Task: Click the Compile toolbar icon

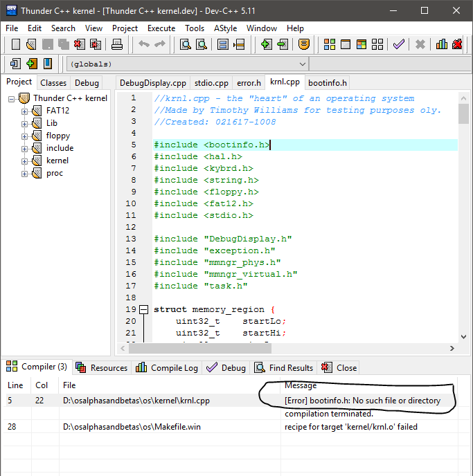Action: point(330,44)
